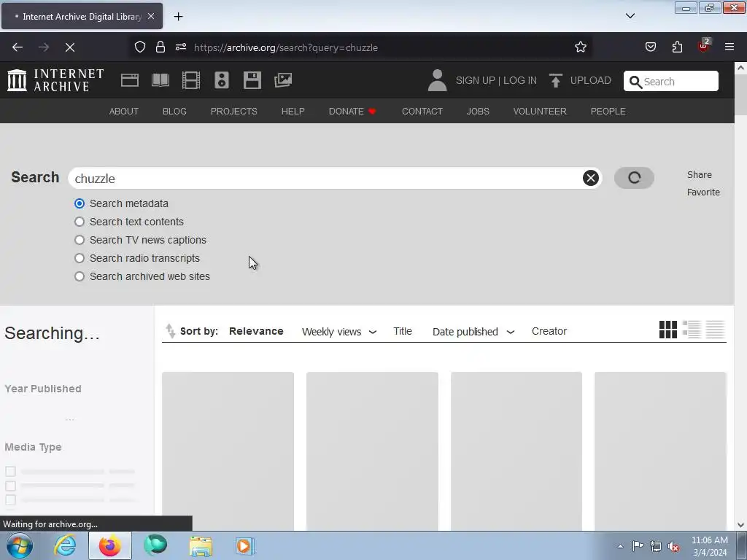Open the PROJECTS menu item
The width and height of the screenshot is (747, 560).
[234, 111]
